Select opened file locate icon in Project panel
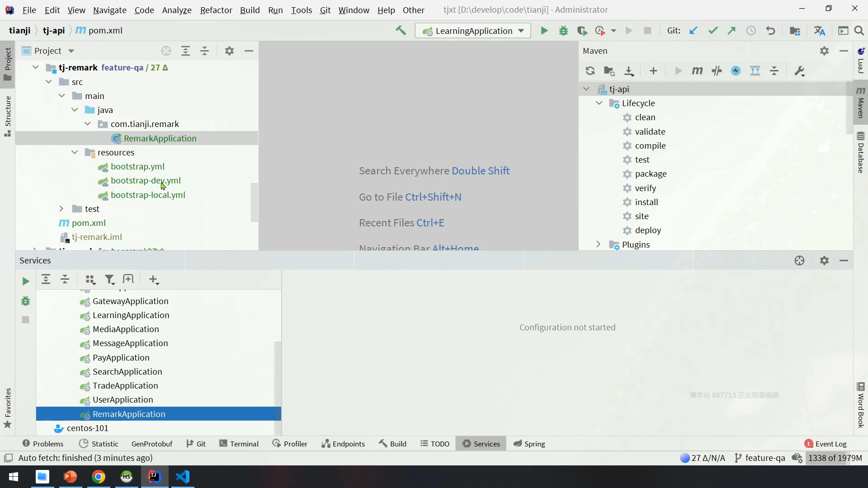 point(166,51)
